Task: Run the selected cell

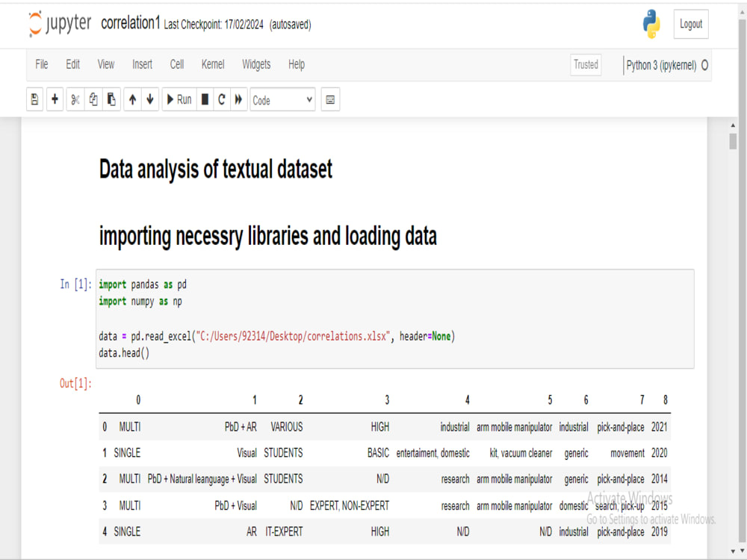Action: (x=179, y=99)
